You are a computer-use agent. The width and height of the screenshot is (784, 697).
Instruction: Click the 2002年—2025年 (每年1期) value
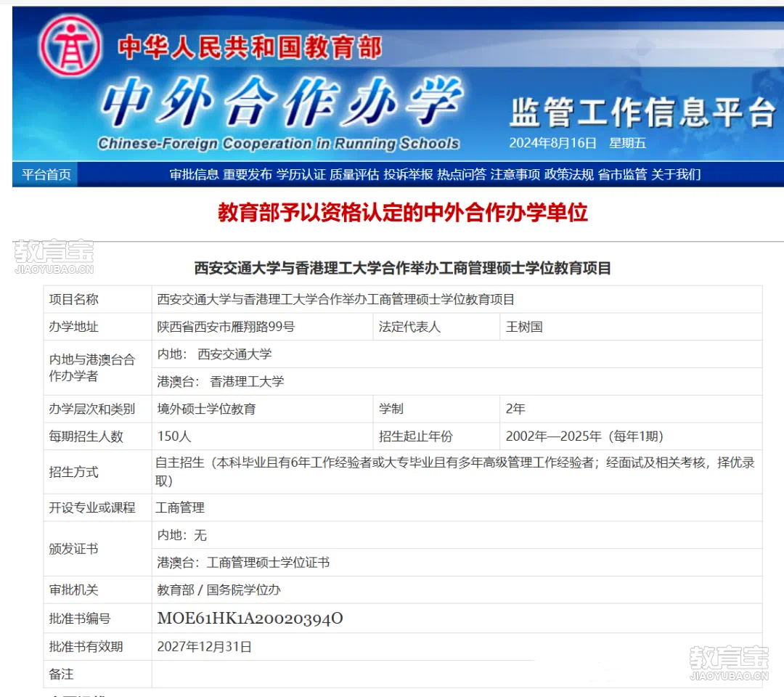coord(584,436)
